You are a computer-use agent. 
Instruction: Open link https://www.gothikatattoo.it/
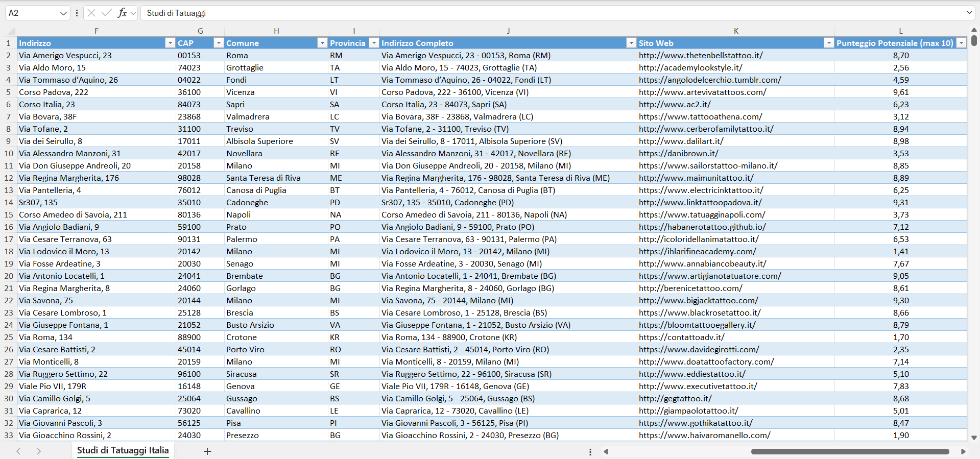(x=696, y=423)
